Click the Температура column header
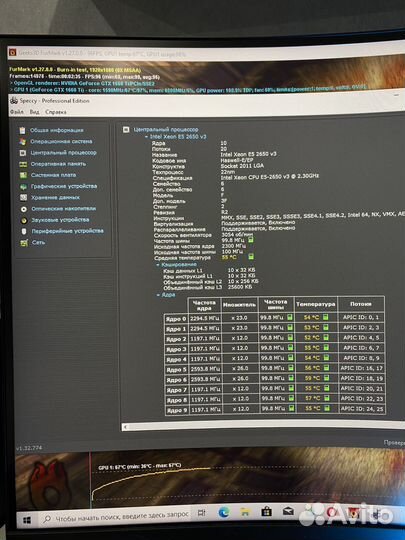Screen dimensions: 405x540 315,304
